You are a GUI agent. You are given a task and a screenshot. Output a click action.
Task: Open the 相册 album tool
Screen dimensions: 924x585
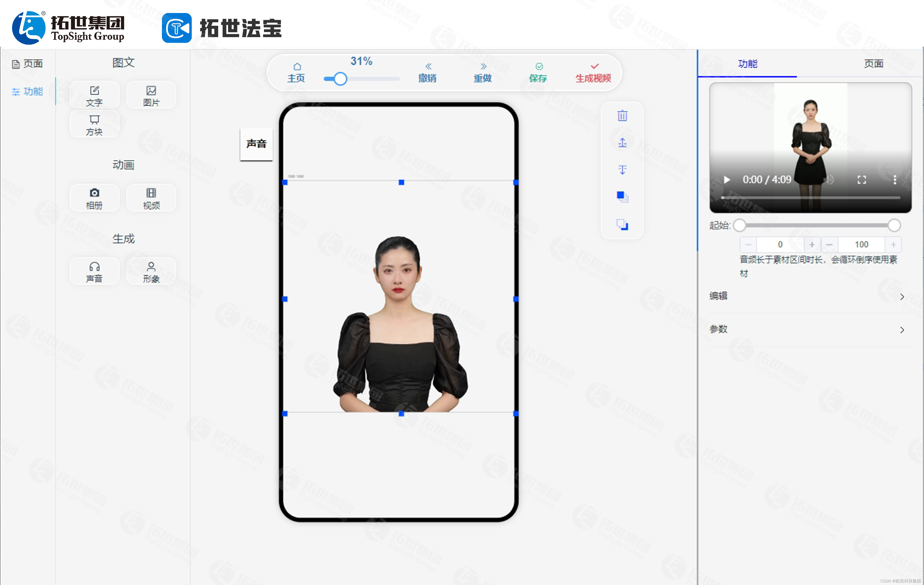[94, 198]
